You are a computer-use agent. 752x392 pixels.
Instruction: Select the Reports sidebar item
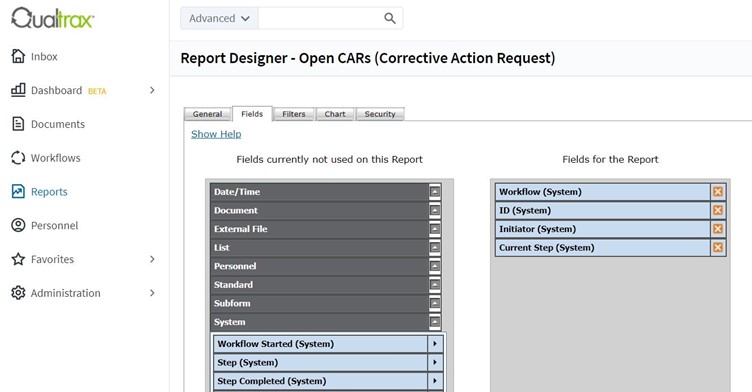tap(39, 192)
